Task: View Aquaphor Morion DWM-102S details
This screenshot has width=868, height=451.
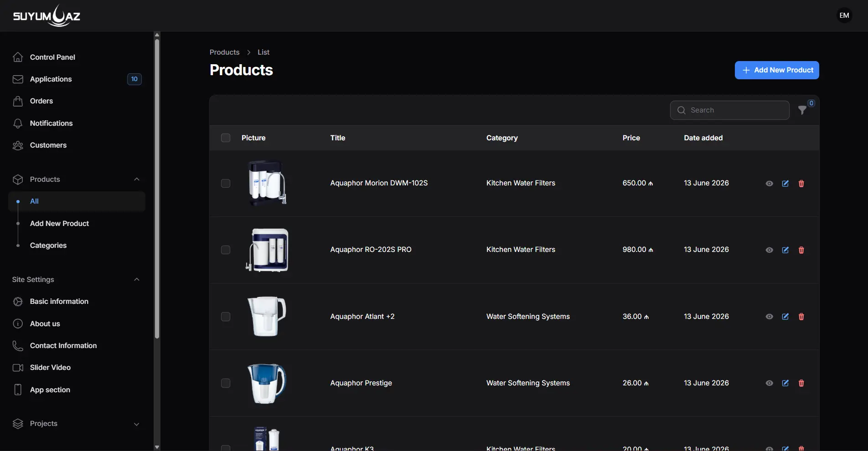Action: (x=769, y=184)
